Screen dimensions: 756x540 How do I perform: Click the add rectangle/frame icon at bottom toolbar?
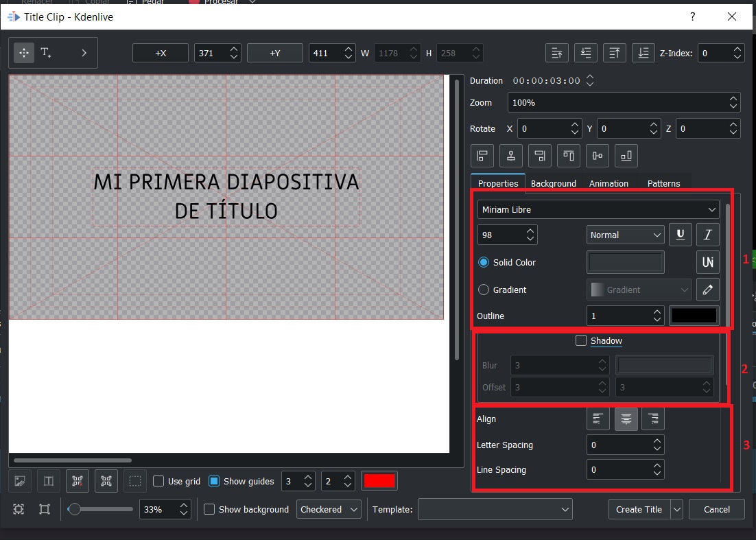49,481
